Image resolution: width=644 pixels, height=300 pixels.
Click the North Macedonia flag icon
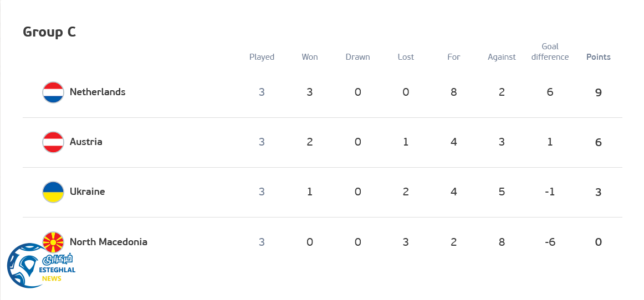(x=54, y=240)
